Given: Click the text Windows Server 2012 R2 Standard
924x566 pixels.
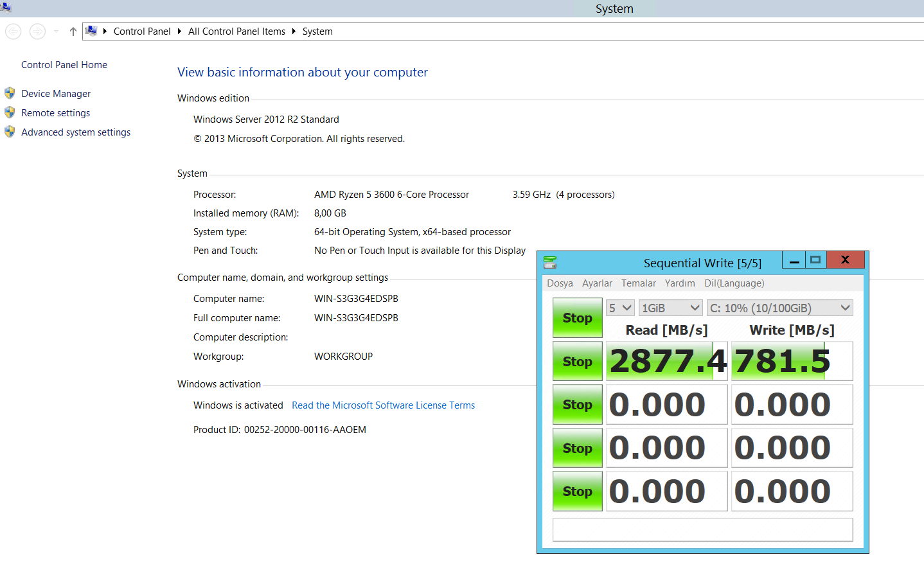Looking at the screenshot, I should point(266,119).
